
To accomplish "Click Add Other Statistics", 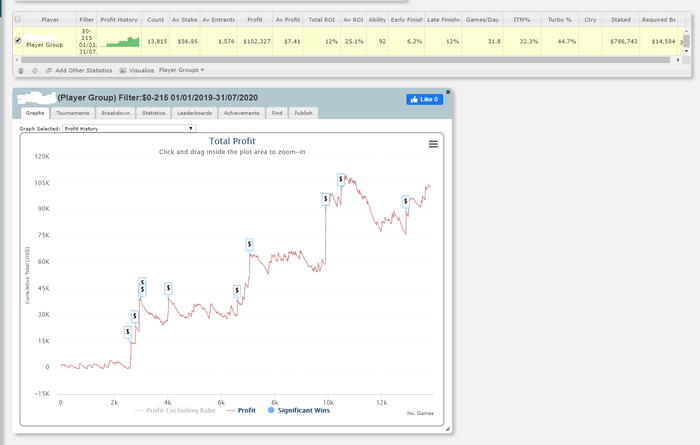I will pyautogui.click(x=79, y=71).
